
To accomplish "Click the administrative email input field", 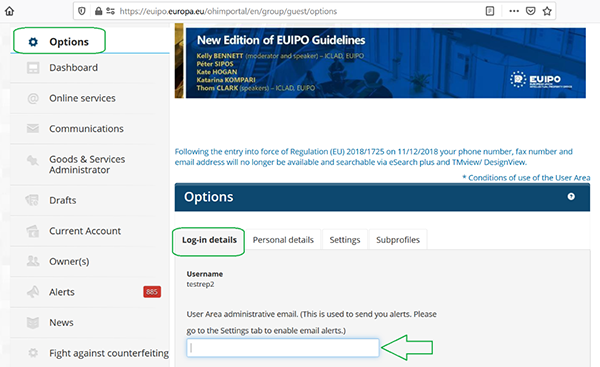I will point(283,348).
